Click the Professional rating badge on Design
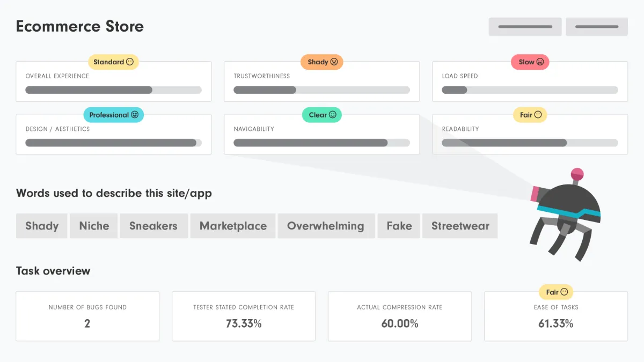This screenshot has height=362, width=644. click(x=113, y=115)
